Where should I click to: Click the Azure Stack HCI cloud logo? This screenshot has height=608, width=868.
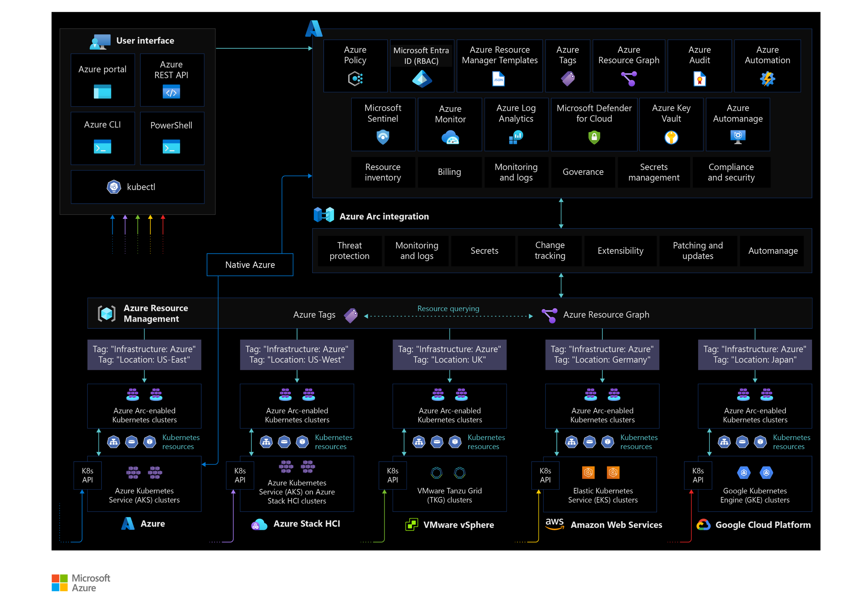click(259, 524)
